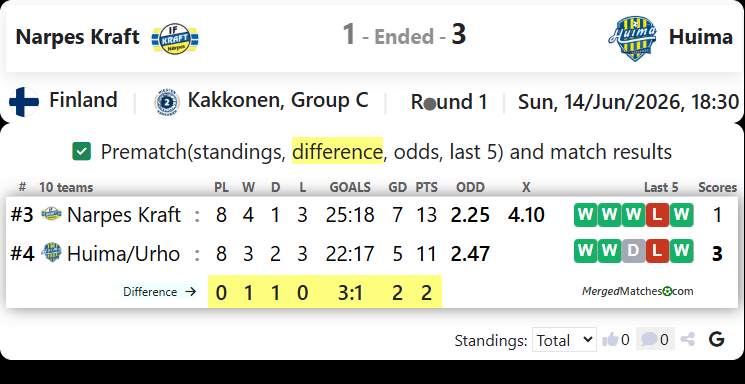Click the Finland country link

pyautogui.click(x=83, y=100)
